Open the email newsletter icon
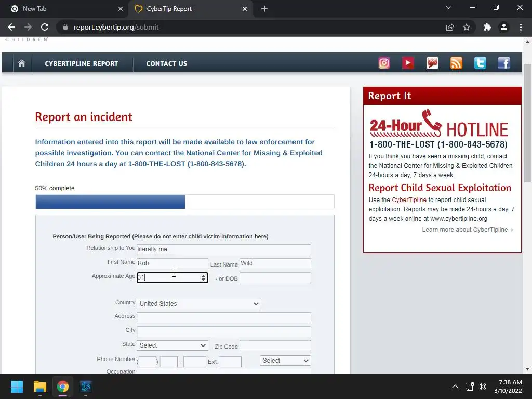This screenshot has height=399, width=532. coord(432,63)
